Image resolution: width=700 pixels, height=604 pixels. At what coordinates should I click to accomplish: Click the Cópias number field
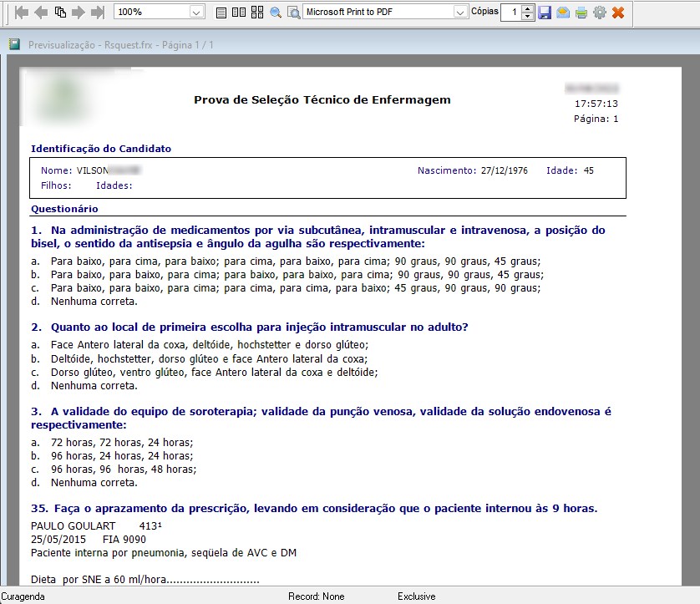click(x=510, y=13)
